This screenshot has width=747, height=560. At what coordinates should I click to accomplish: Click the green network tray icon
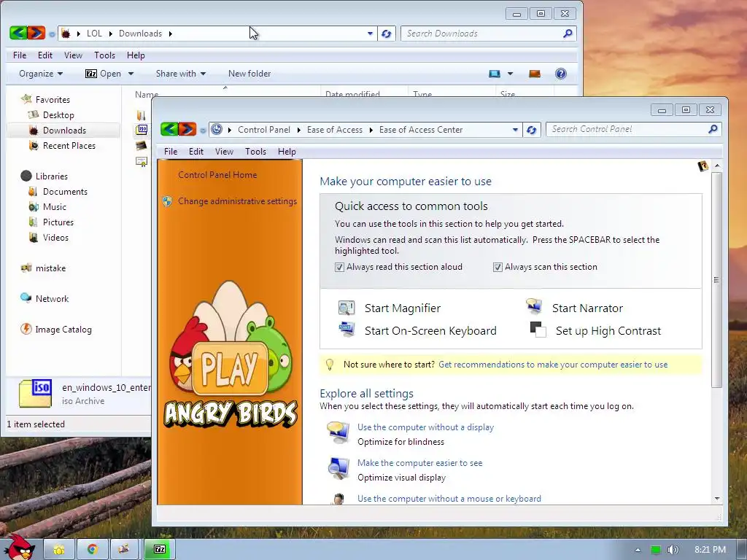[x=656, y=550]
